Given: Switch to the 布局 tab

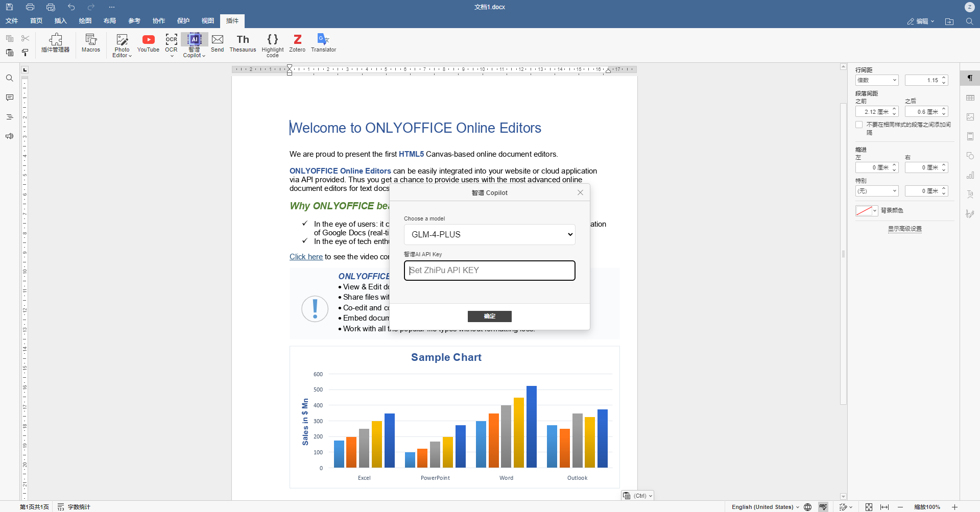Looking at the screenshot, I should 110,21.
